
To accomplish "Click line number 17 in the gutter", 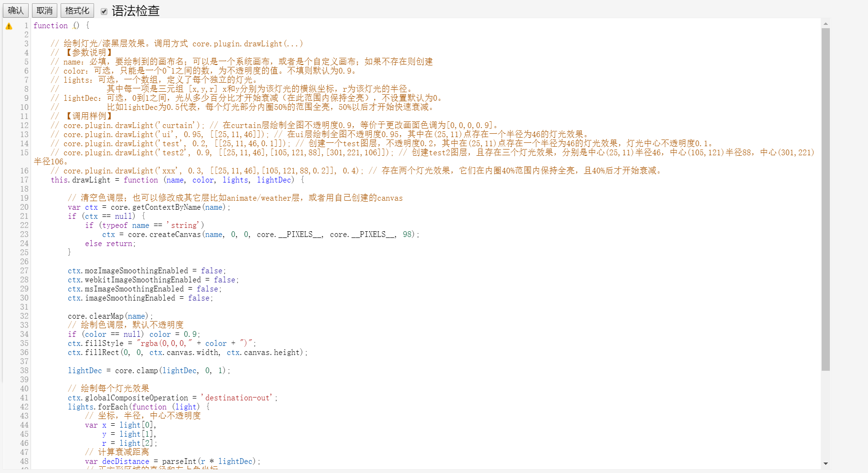I will [x=24, y=180].
